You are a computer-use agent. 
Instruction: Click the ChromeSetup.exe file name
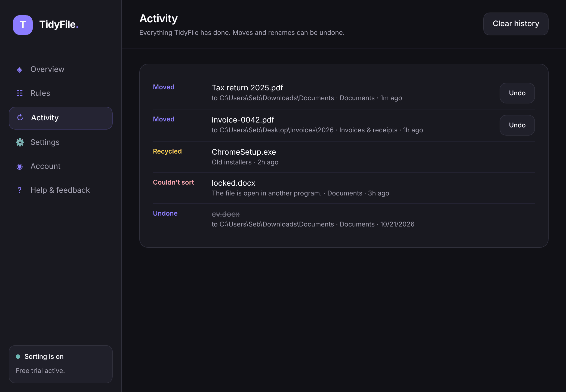click(x=244, y=152)
